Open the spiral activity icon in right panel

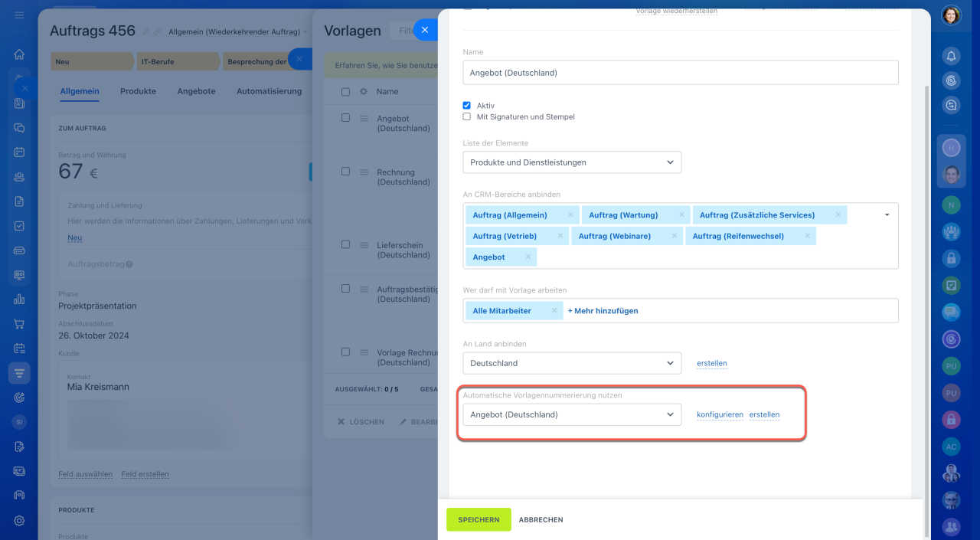951,80
